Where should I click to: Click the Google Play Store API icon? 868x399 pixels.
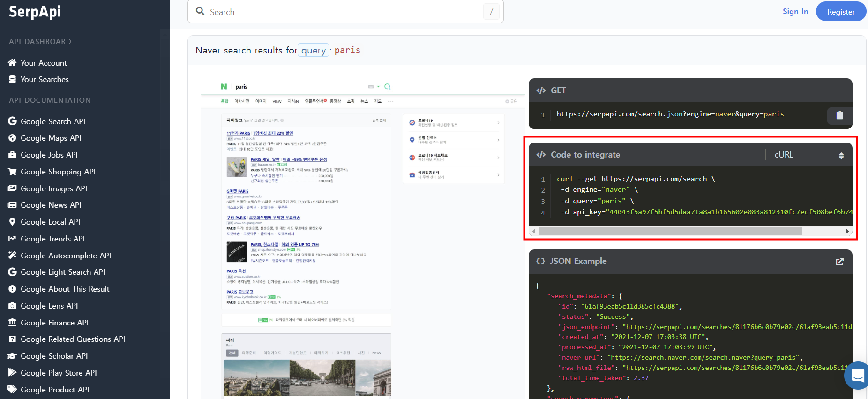pos(12,372)
